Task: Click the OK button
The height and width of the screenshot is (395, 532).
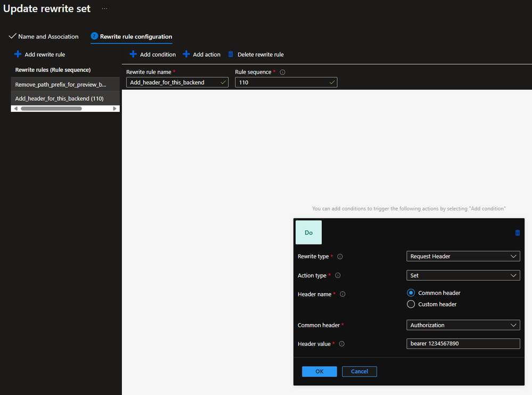Action: pyautogui.click(x=320, y=371)
